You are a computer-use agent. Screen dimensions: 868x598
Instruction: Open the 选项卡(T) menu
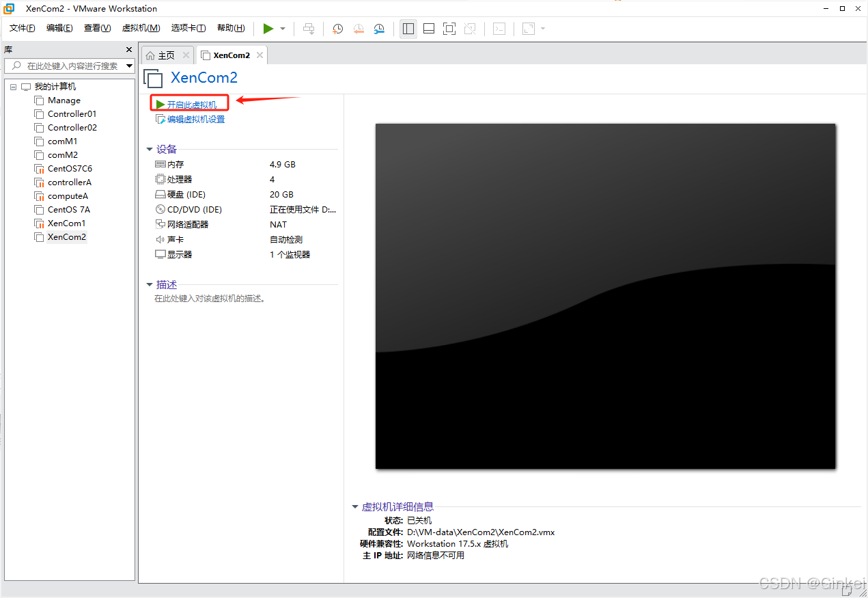tap(188, 28)
